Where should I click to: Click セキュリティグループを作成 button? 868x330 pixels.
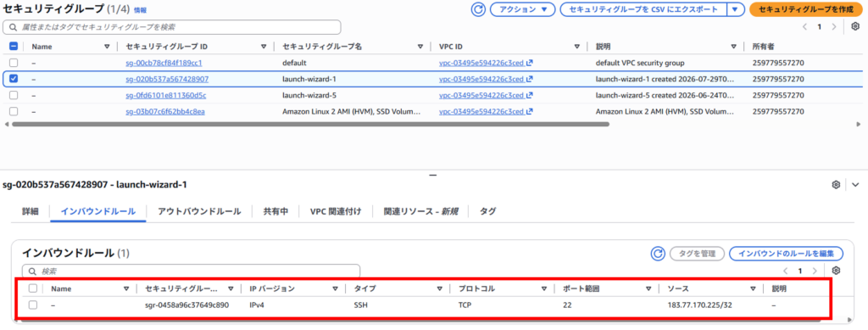(x=806, y=9)
